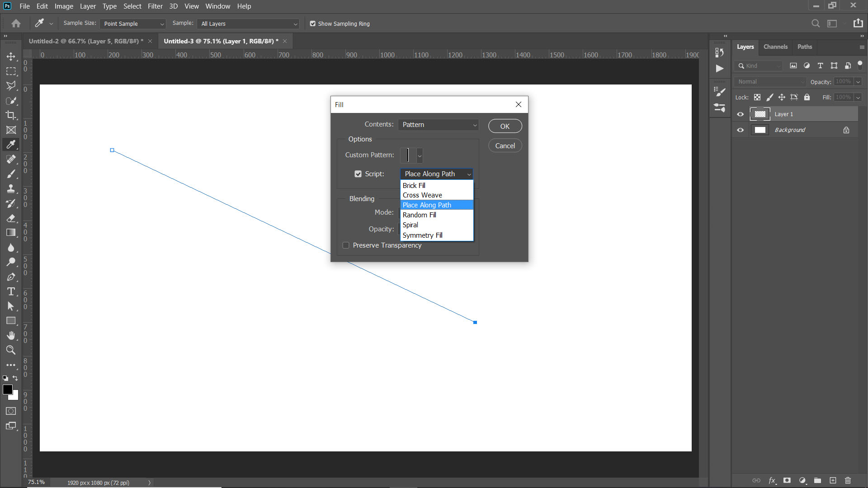Open the Custom Pattern picker dropdown

point(420,155)
